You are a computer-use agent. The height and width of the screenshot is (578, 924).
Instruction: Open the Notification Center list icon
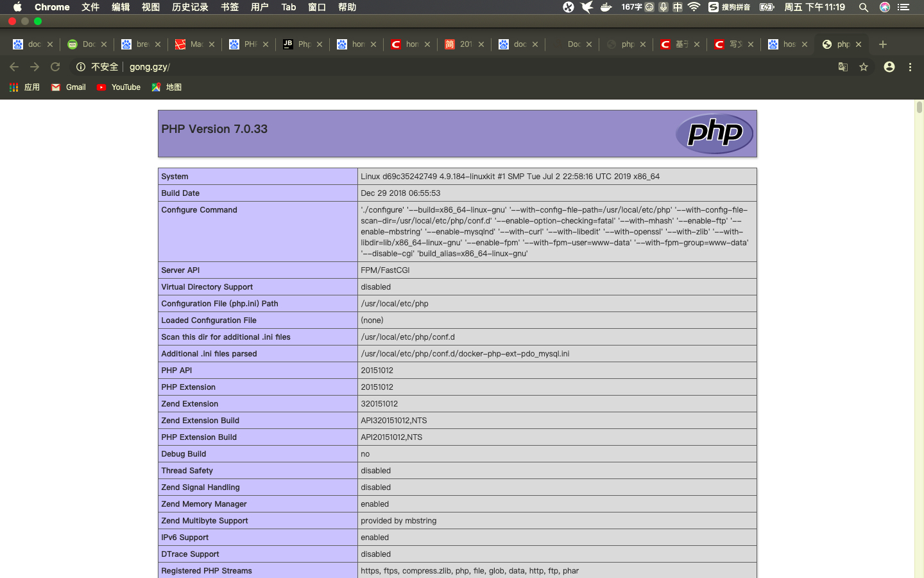point(903,7)
